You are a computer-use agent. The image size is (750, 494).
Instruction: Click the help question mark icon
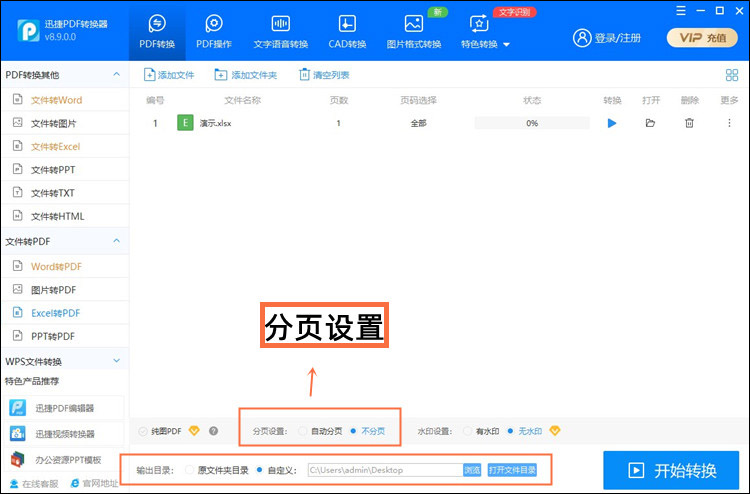(213, 431)
